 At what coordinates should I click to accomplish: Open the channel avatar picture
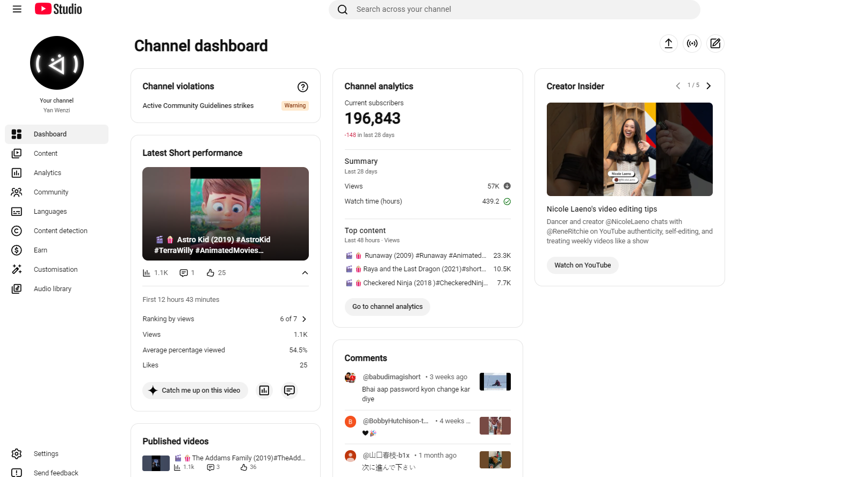[57, 63]
